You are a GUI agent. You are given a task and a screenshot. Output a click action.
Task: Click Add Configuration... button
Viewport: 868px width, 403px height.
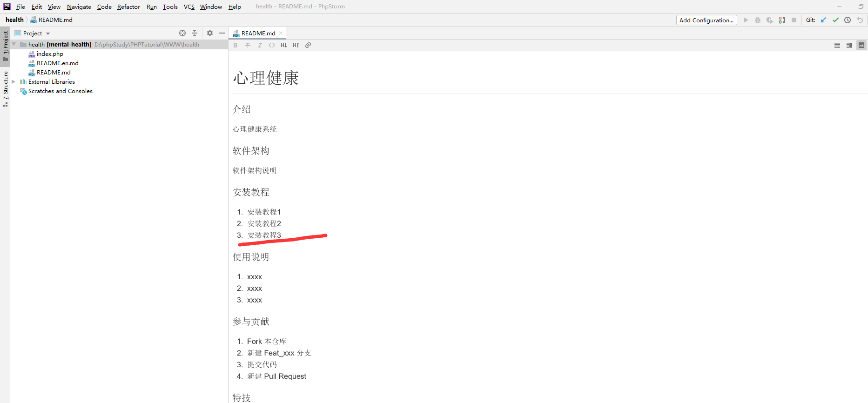point(707,20)
